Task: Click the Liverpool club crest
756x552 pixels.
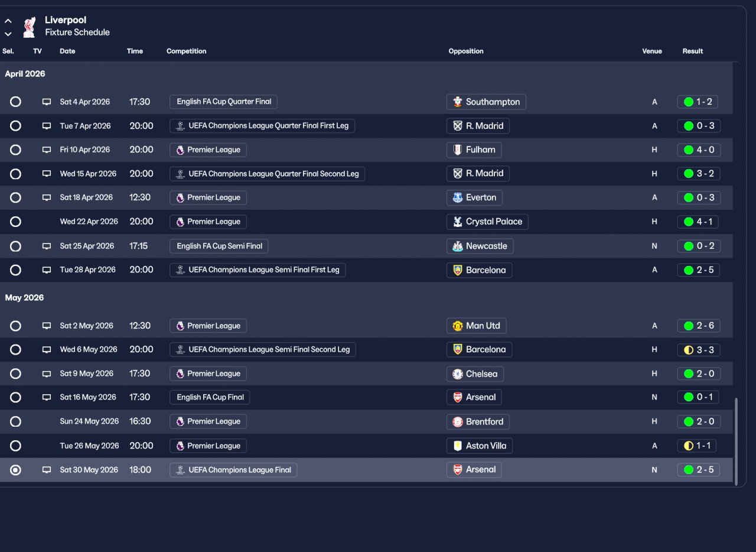Action: (29, 27)
